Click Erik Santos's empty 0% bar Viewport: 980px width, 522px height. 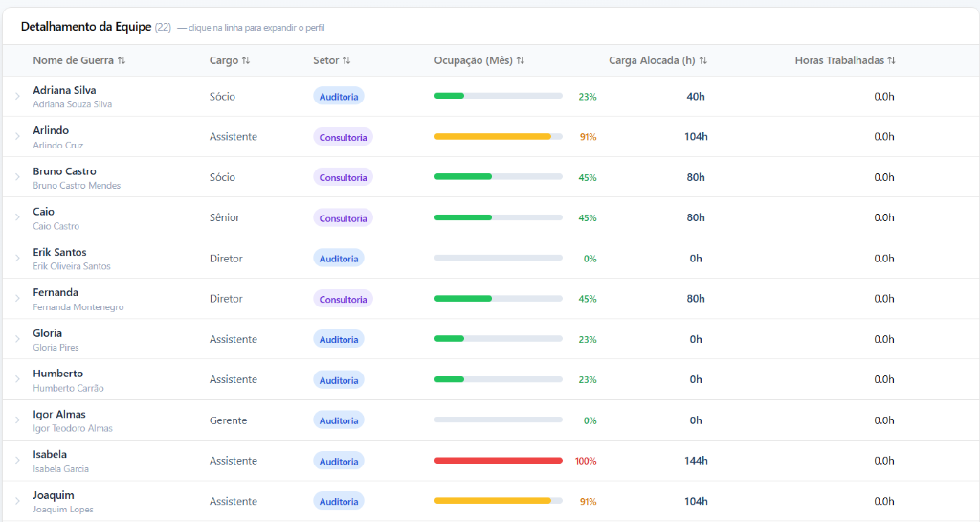click(x=498, y=258)
